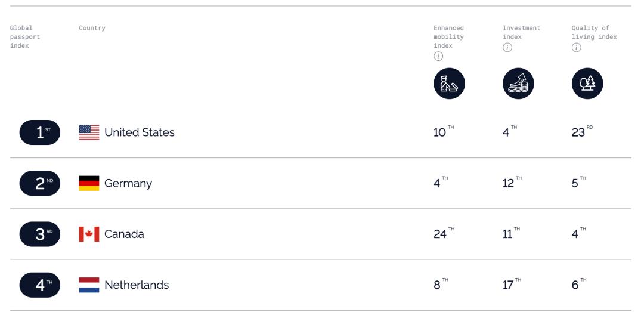Open info tooltip for Quality of living index

pos(577,48)
